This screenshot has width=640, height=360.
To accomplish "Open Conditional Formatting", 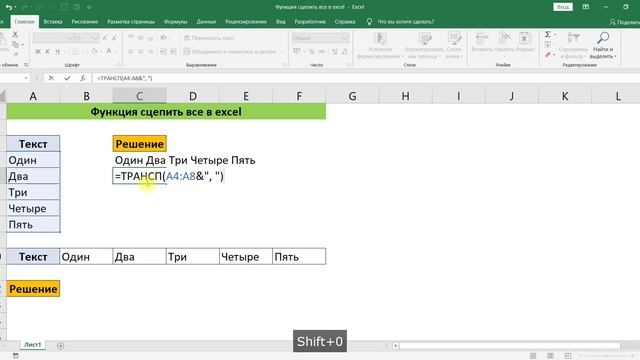I will click(x=380, y=46).
